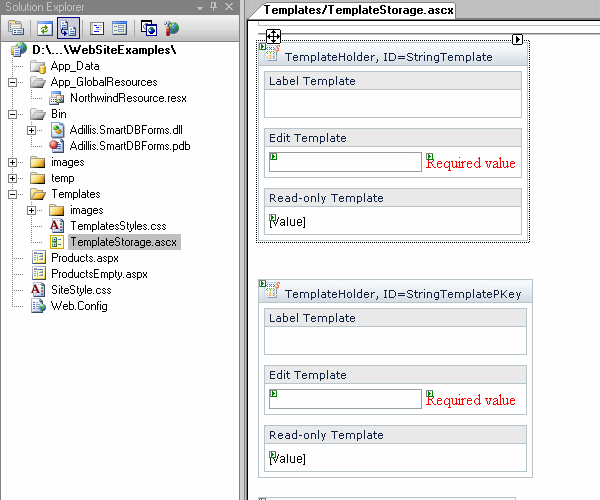Select the top-level images folder

[67, 162]
